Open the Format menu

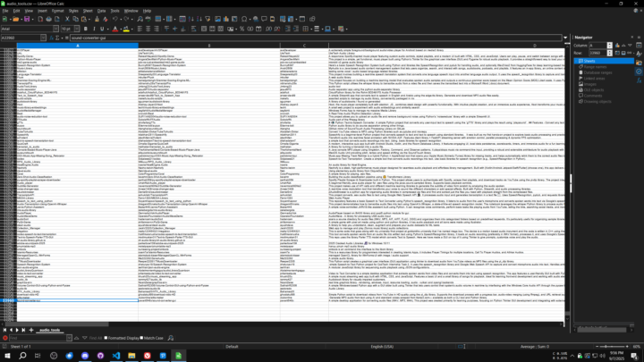click(x=57, y=11)
